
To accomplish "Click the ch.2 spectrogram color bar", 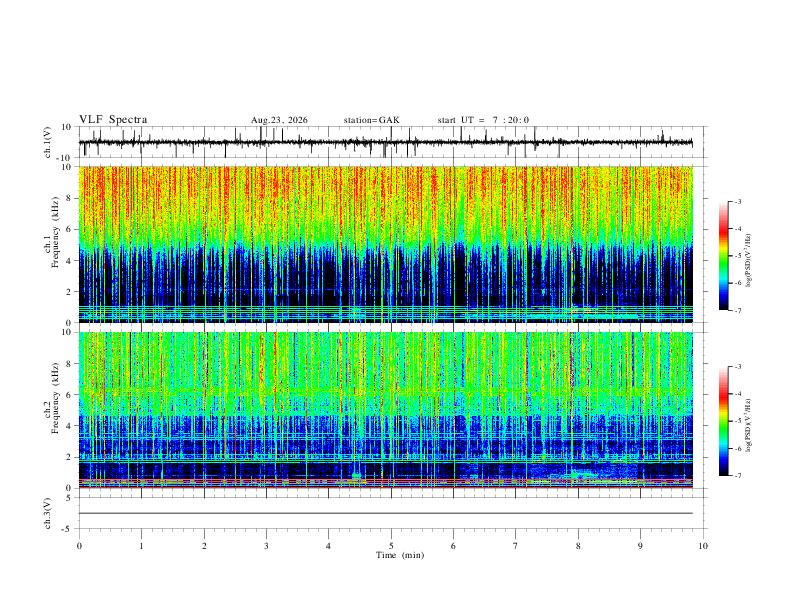I will [723, 421].
